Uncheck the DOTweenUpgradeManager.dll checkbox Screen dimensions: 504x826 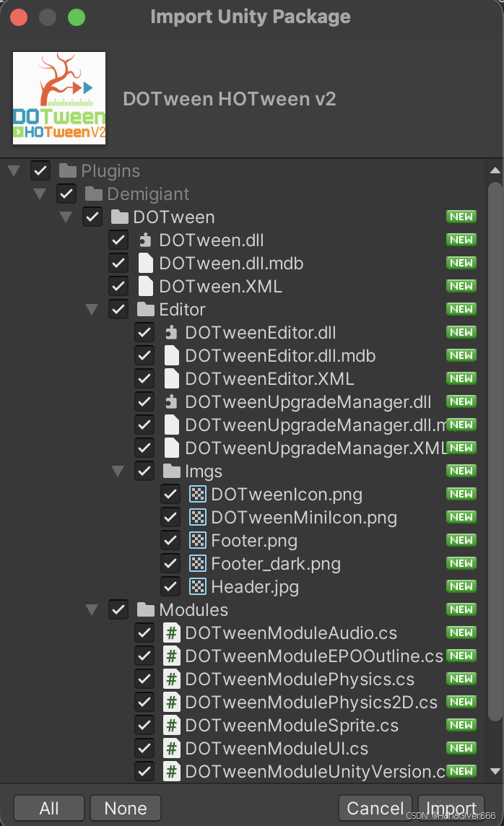click(x=144, y=402)
